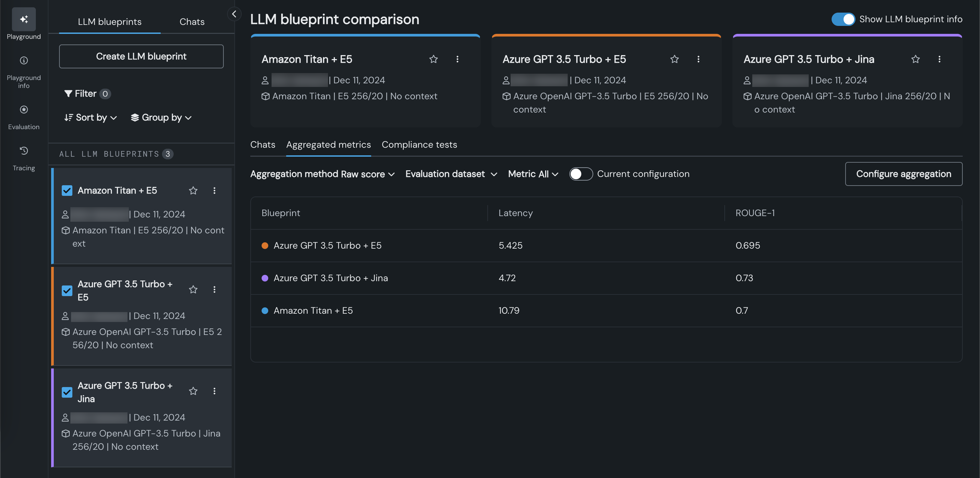Enable the Current configuration switch
This screenshot has height=478, width=980.
(x=581, y=174)
